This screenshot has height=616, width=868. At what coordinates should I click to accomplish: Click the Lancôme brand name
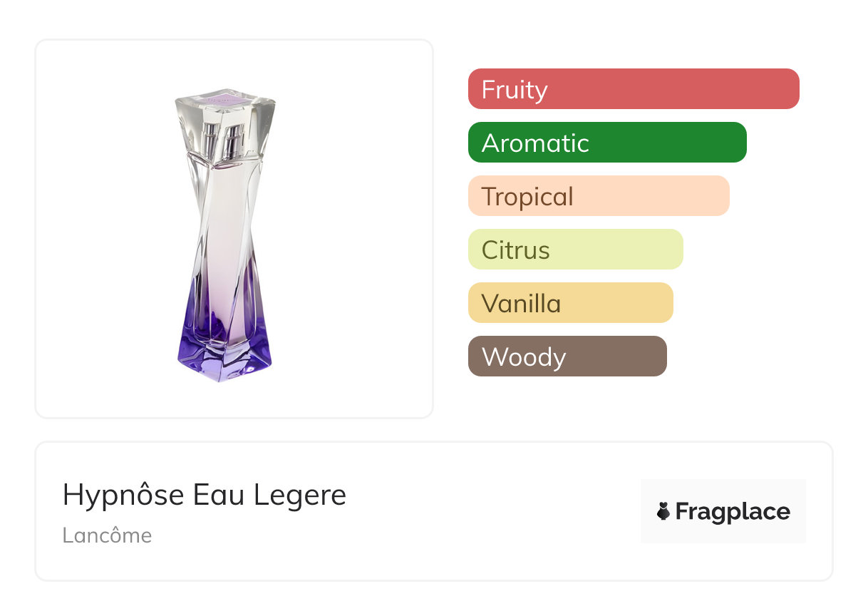point(107,535)
